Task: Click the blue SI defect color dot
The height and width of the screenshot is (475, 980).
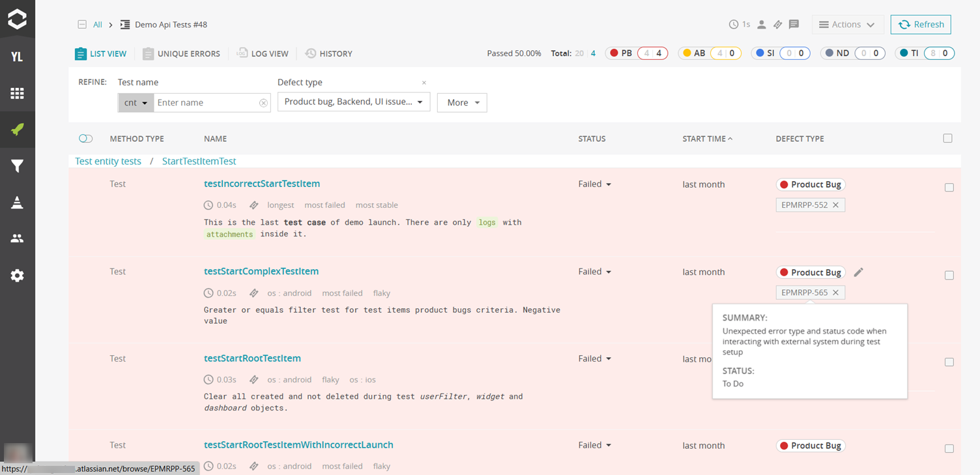Action: (x=760, y=53)
